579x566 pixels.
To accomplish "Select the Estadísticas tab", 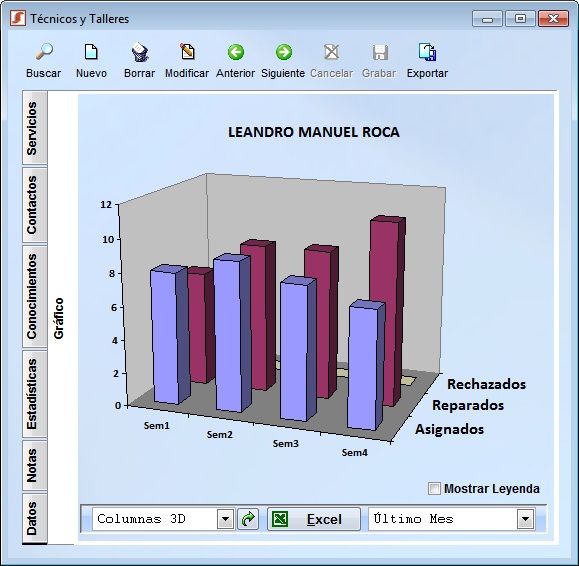I will click(x=35, y=394).
